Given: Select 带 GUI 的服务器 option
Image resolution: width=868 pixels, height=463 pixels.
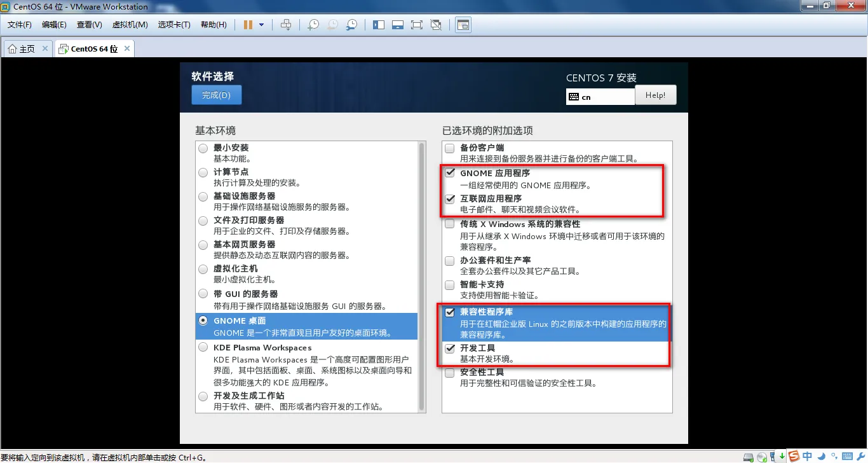Looking at the screenshot, I should [x=203, y=294].
